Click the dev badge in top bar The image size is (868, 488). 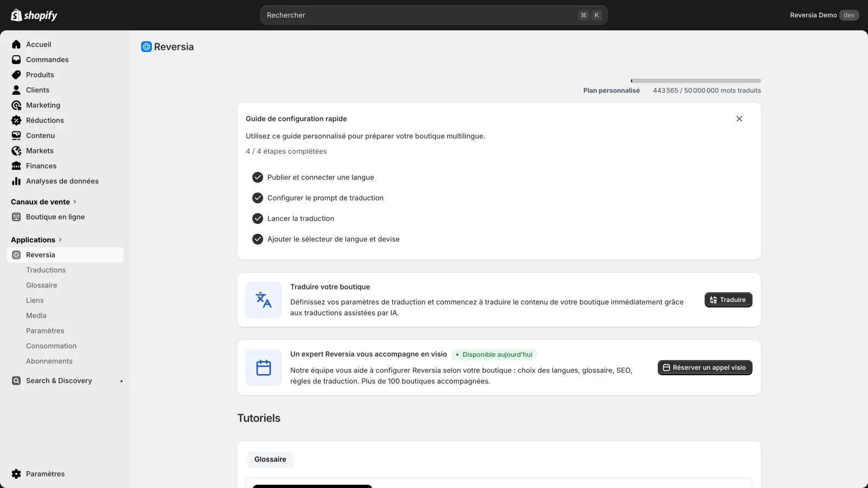tap(849, 15)
